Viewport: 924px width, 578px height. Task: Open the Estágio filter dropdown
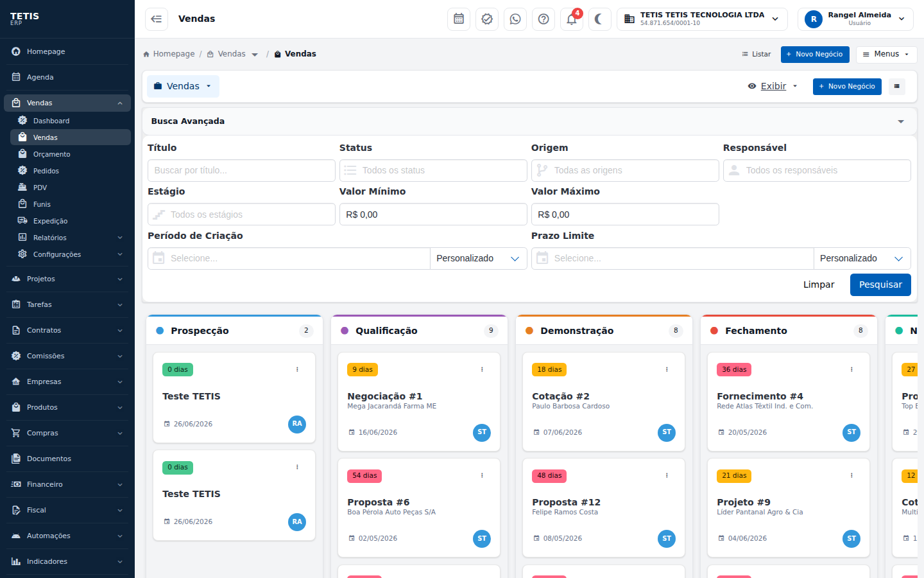pos(241,215)
